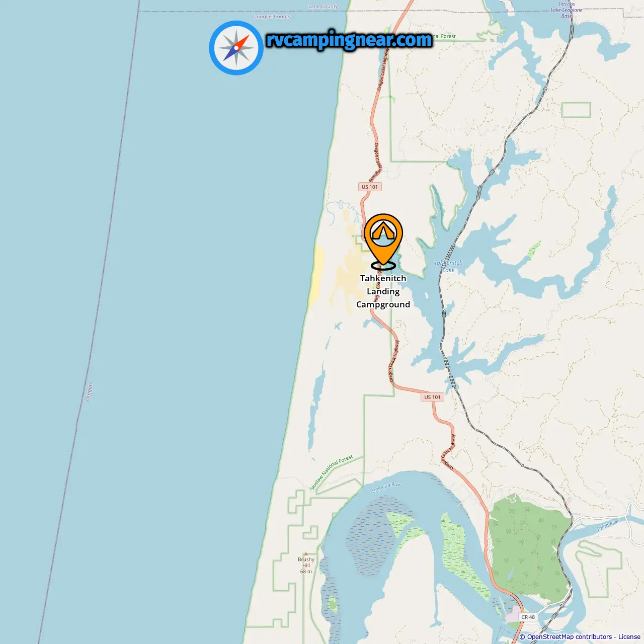Open the rvcampingnear.com site title
The height and width of the screenshot is (644, 644).
(349, 40)
